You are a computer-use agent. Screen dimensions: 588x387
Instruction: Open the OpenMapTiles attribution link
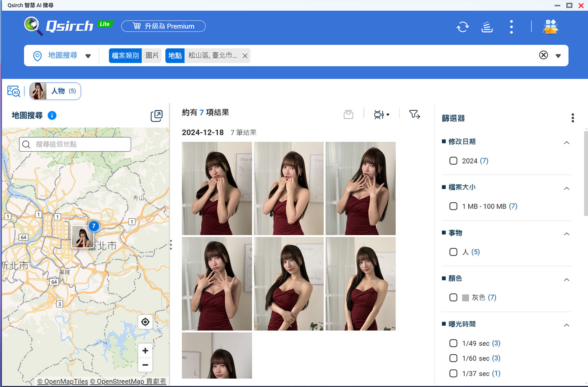click(62, 381)
